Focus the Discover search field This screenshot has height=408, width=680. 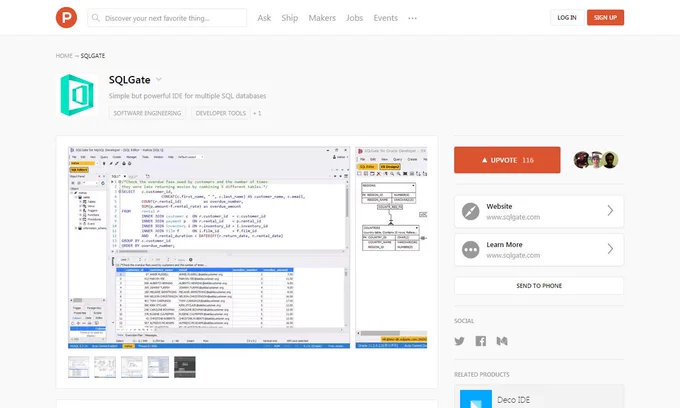[167, 18]
